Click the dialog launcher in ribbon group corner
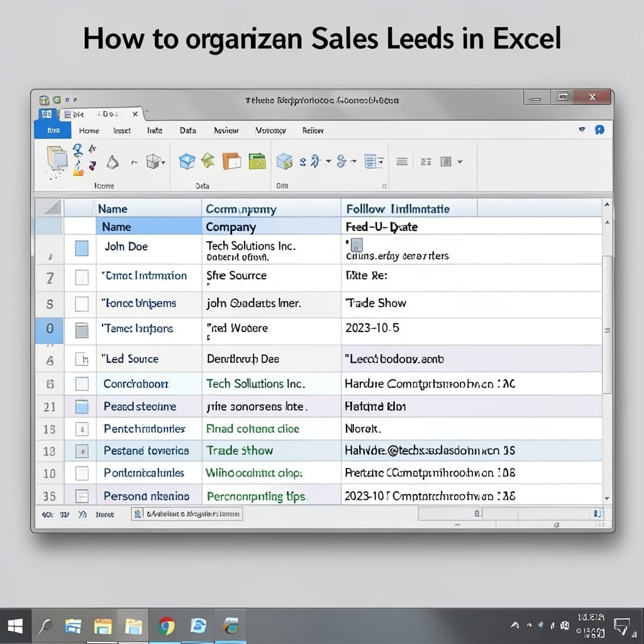This screenshot has width=644, height=644. 384,186
